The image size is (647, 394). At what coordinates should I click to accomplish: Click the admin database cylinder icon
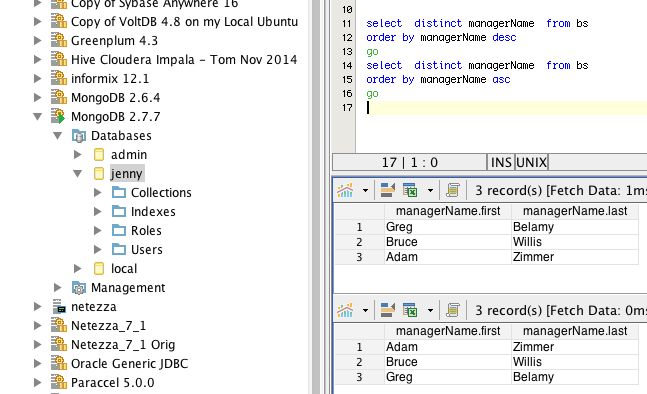[x=99, y=155]
